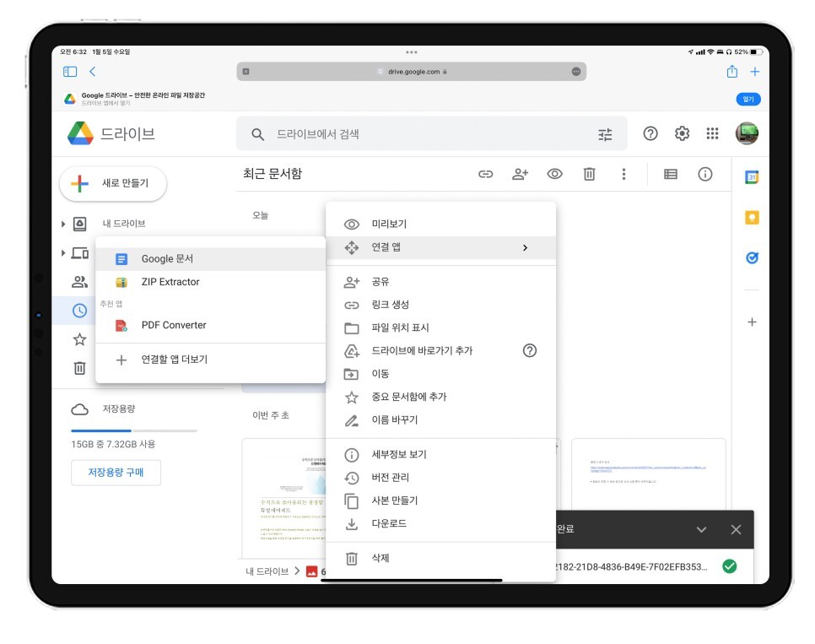Screen dimensions: 815x644
Task: Select 공유 in context menu
Action: (440, 282)
